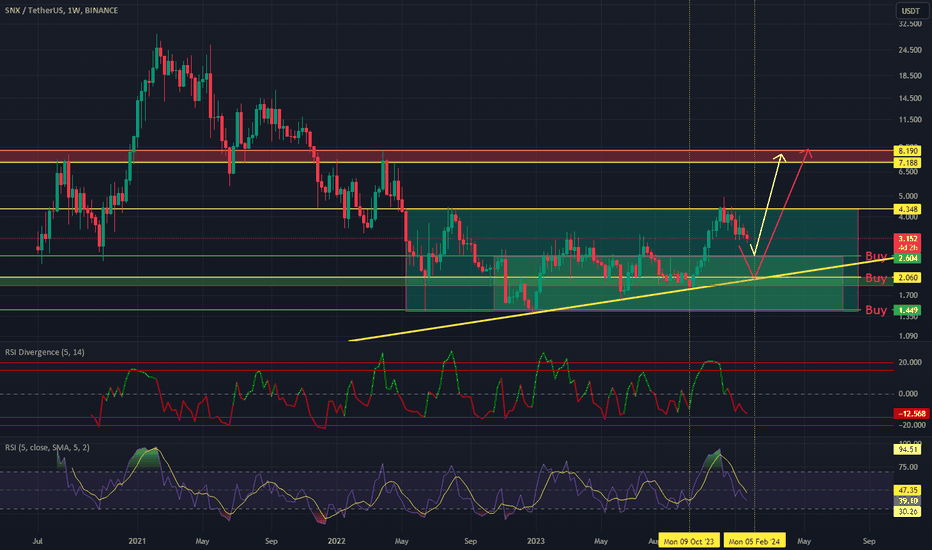This screenshot has height=550, width=932.
Task: Click the 5.000 price axis label
Action: (x=908, y=196)
